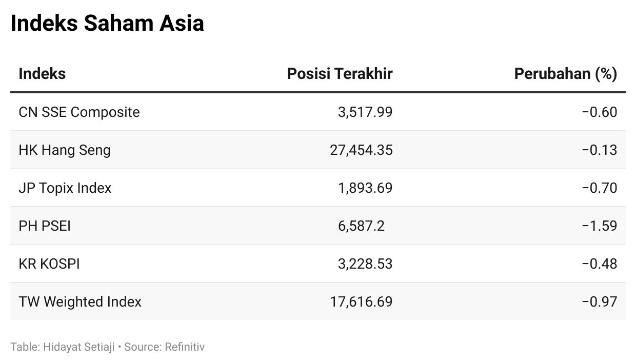Click the −0.97 change for TW Weighted Index
Screen dimensions: 636x364
tap(600, 302)
